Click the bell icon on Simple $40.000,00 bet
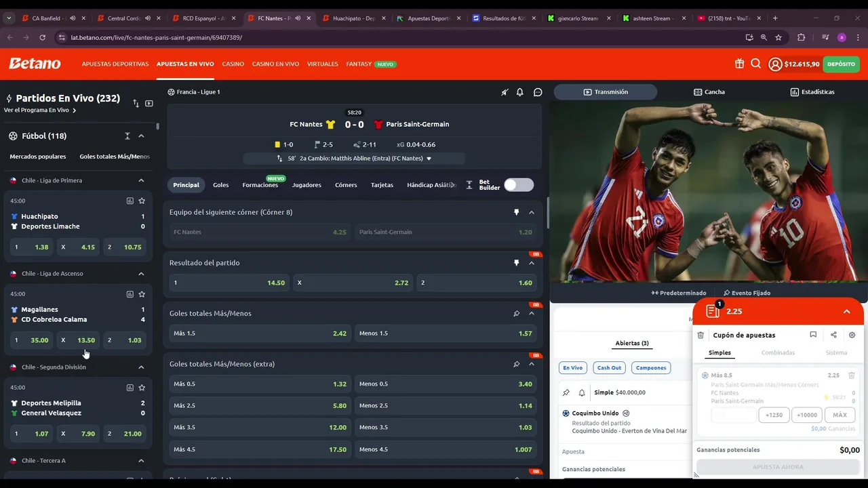Image resolution: width=868 pixels, height=488 pixels. pos(582,392)
